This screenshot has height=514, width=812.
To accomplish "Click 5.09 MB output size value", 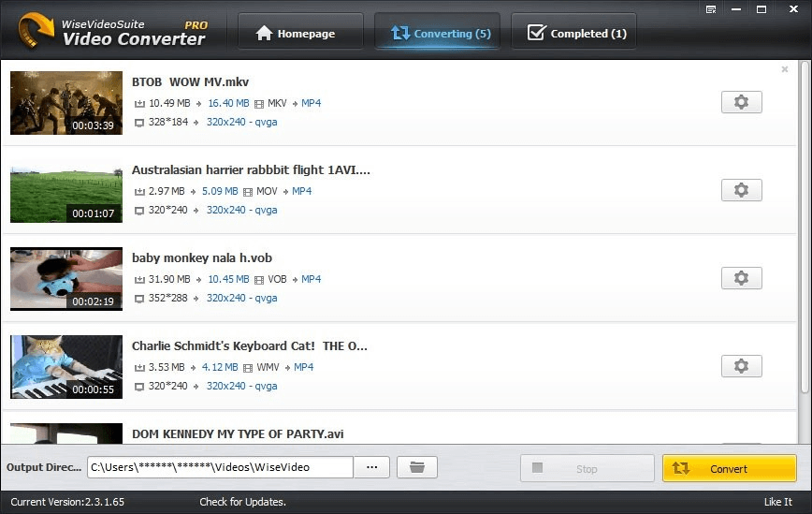I will 220,191.
